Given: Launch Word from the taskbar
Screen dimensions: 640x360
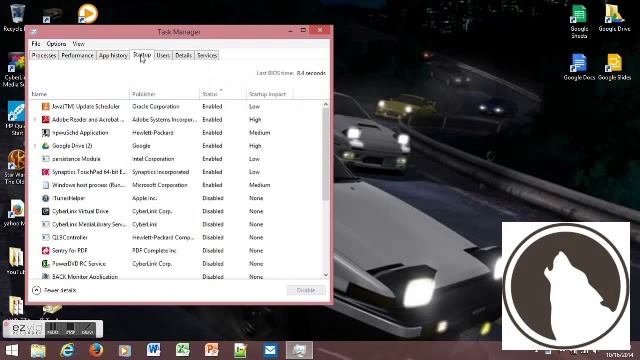Looking at the screenshot, I should tap(154, 351).
